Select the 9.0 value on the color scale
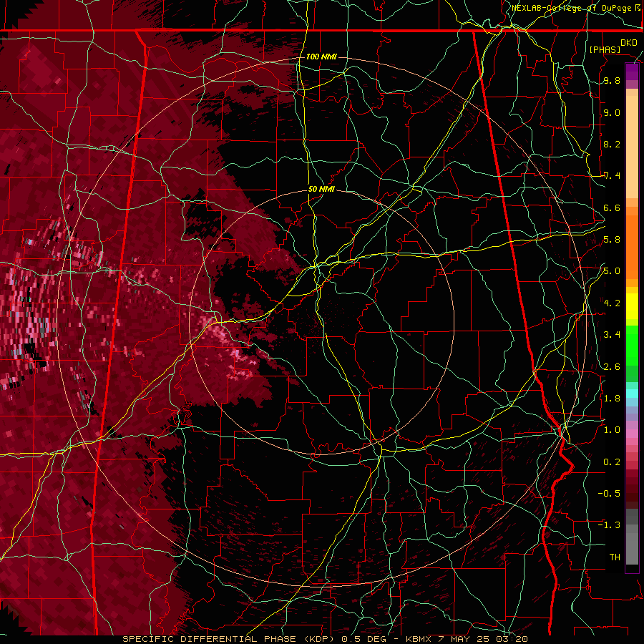This screenshot has width=644, height=644. click(612, 112)
